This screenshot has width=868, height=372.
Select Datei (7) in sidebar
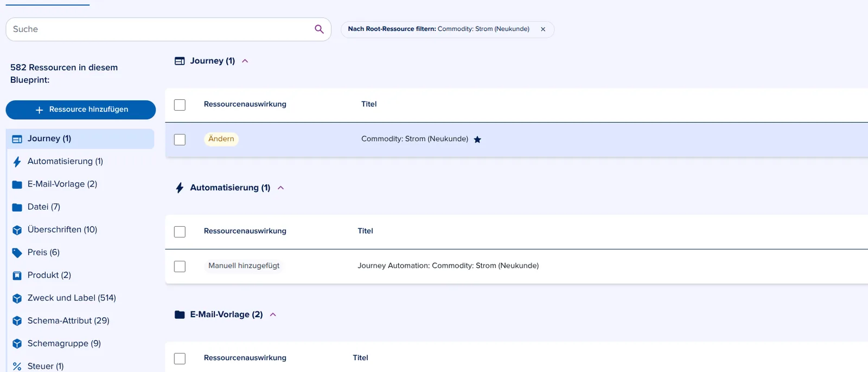(80, 207)
